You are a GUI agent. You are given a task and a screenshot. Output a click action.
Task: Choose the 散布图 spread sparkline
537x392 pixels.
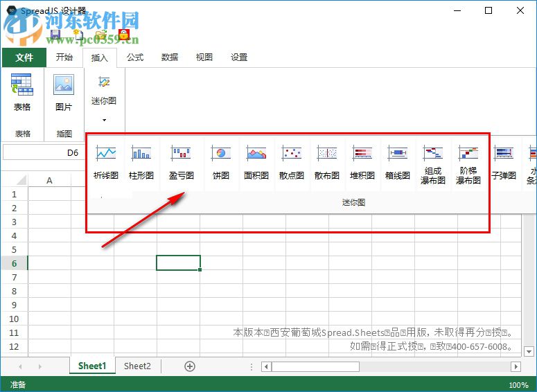(327, 163)
